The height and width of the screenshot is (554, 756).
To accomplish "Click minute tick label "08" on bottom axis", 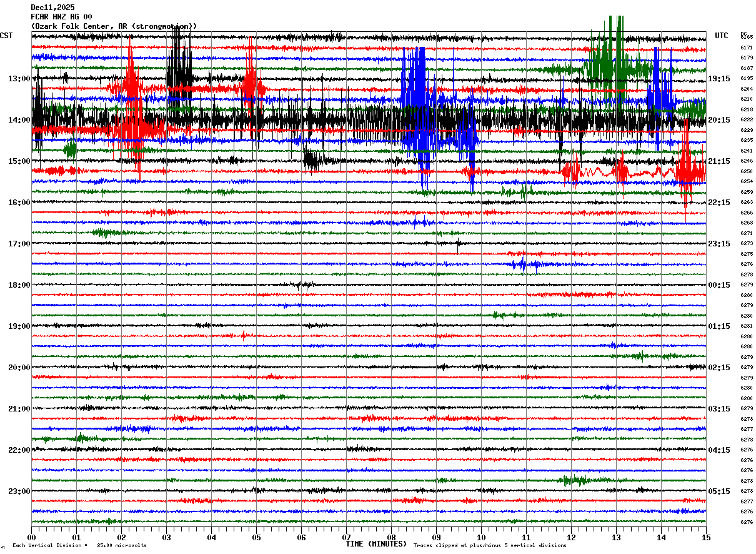I will (391, 537).
